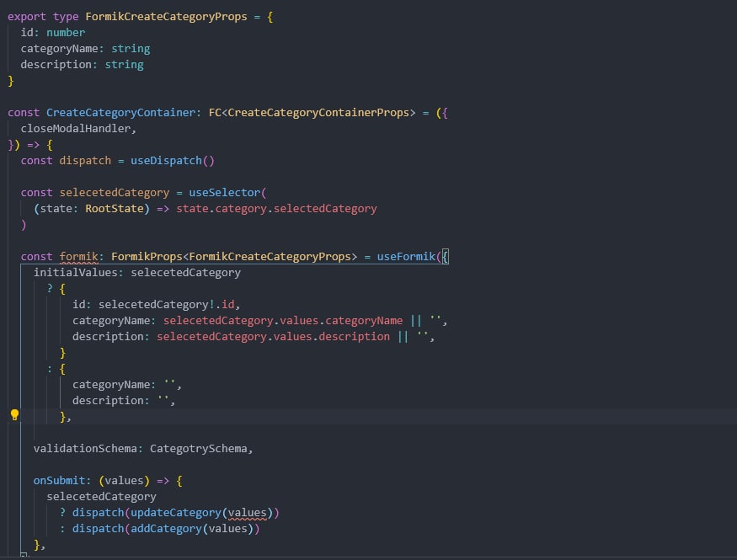737x560 pixels.
Task: Click 'selecetedCategory.values.description' expression
Action: [x=273, y=336]
